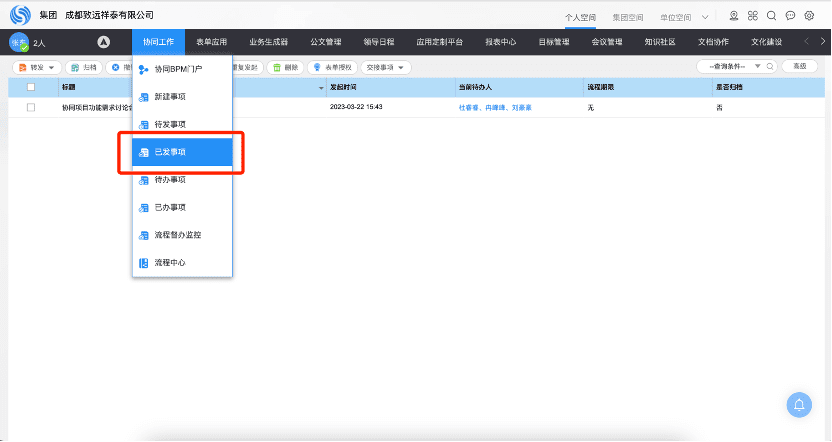Click the floating bell notification button
This screenshot has height=442, width=832.
(799, 405)
